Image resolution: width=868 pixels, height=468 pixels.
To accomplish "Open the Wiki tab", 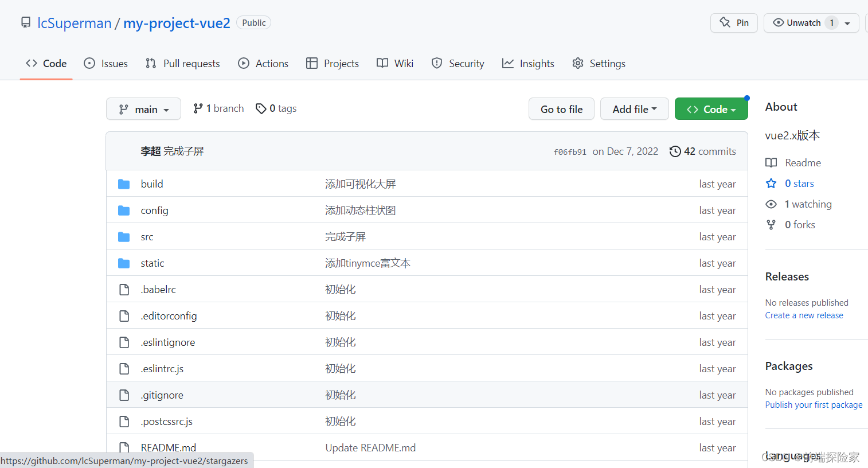I will pyautogui.click(x=395, y=64).
